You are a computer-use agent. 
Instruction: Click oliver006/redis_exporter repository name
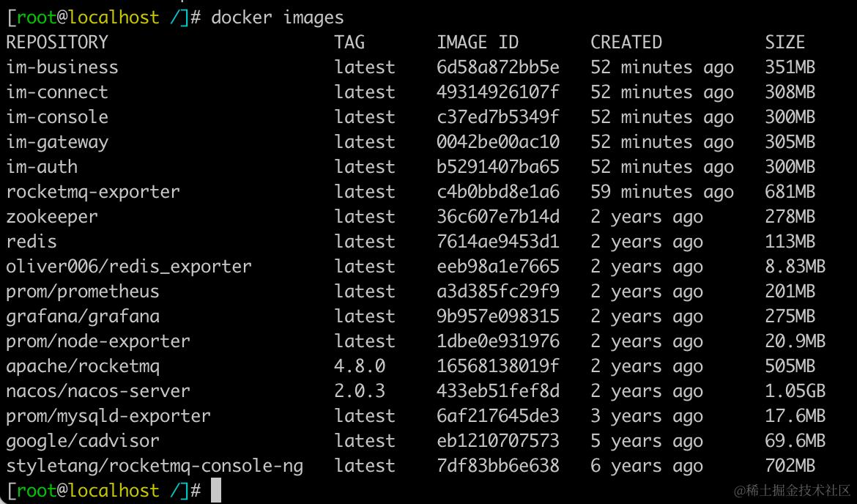[128, 267]
